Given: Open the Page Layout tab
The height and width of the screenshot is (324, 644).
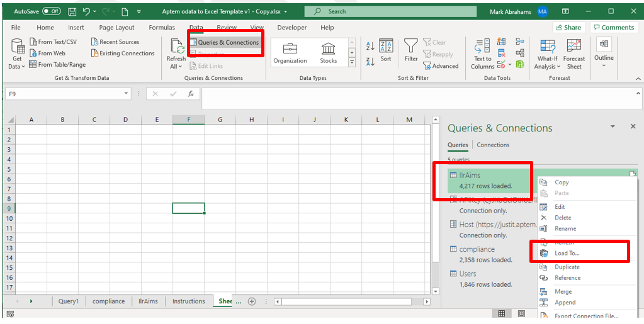Looking at the screenshot, I should (x=116, y=28).
